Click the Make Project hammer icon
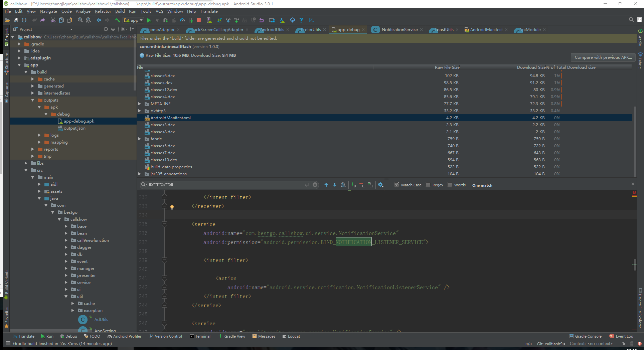This screenshot has width=644, height=350. [x=118, y=20]
